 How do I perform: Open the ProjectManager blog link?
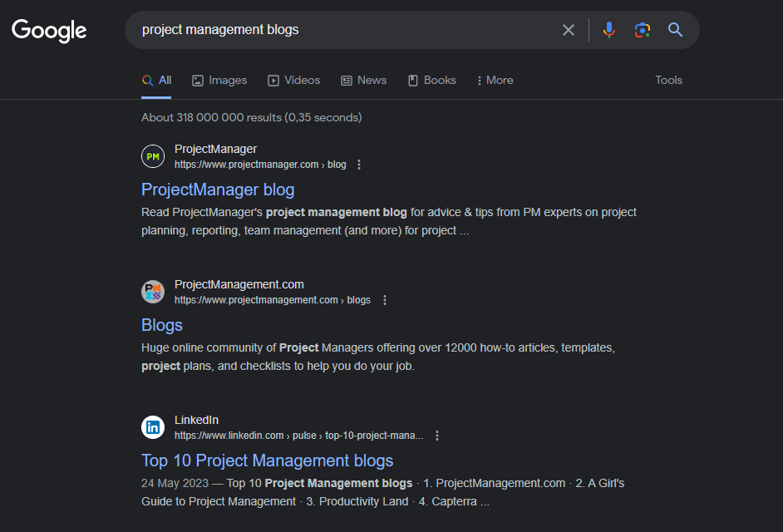(x=218, y=190)
